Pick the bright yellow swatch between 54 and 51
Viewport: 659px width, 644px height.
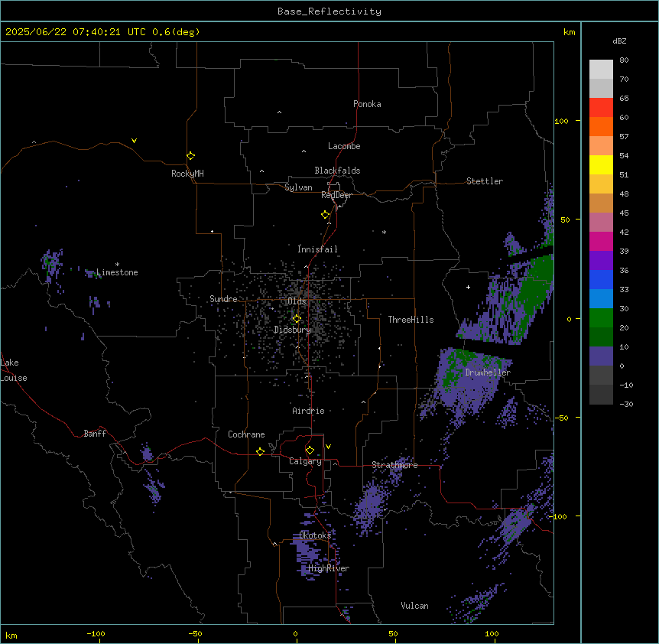point(601,164)
